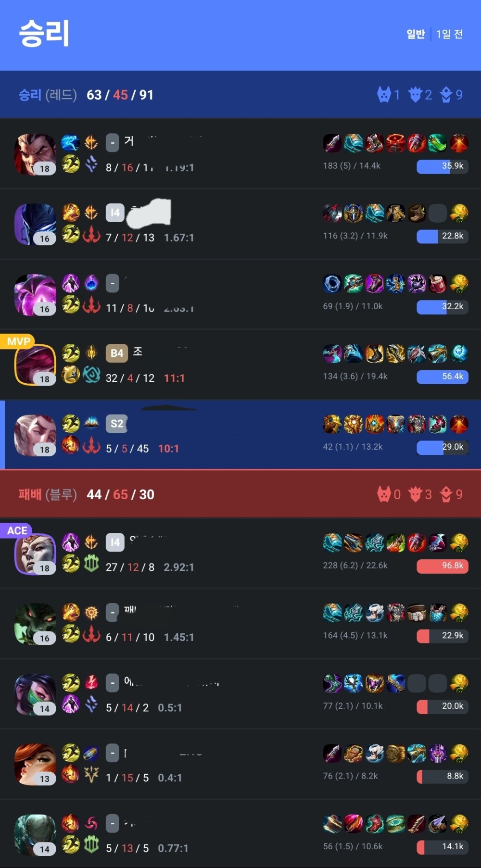The image size is (481, 868).
Task: Tap the MVP player's champion portrait
Action: coord(35,365)
